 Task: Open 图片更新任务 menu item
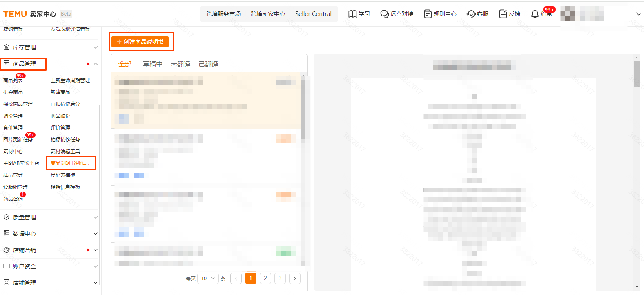click(18, 140)
